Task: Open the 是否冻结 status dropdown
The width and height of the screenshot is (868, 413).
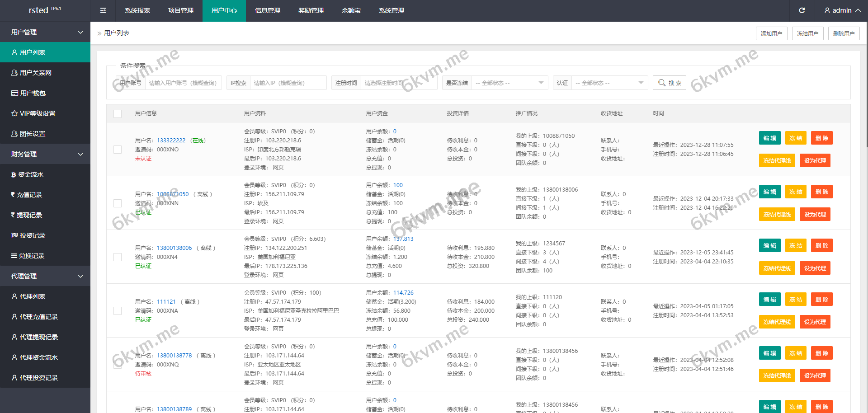Action: [509, 83]
